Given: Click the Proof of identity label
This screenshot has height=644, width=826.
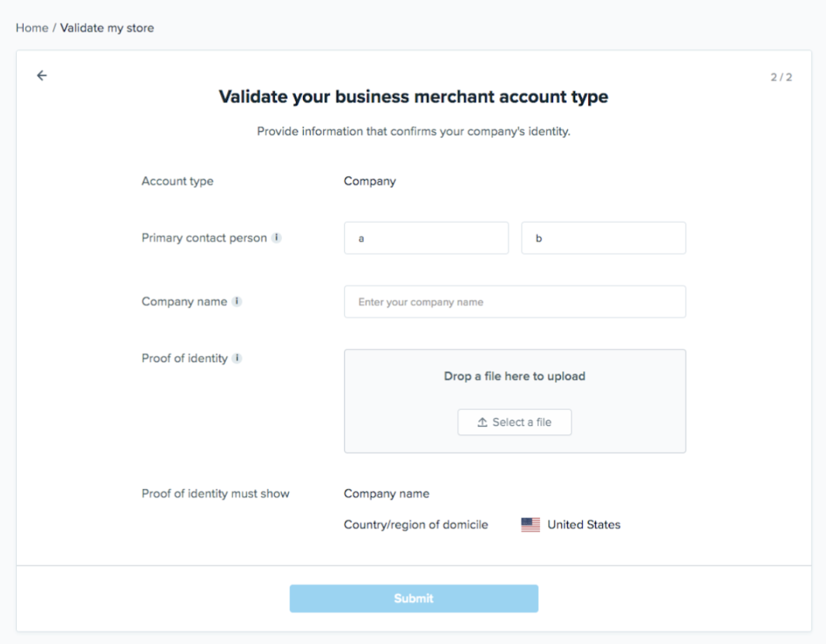Looking at the screenshot, I should (x=185, y=358).
